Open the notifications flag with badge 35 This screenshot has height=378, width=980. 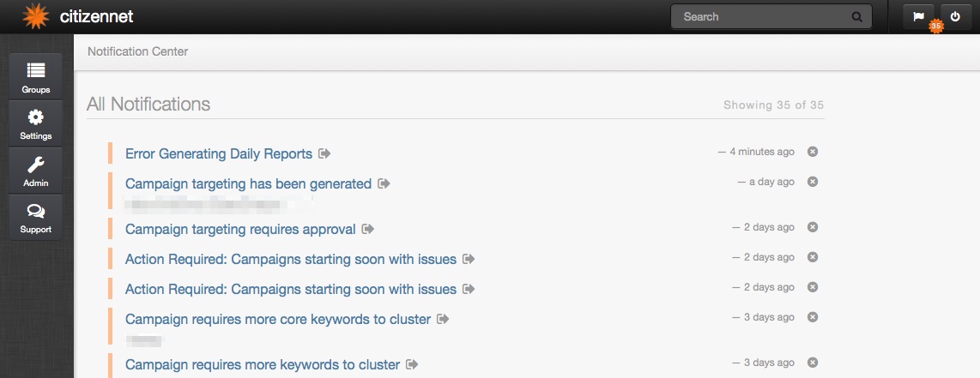point(919,17)
